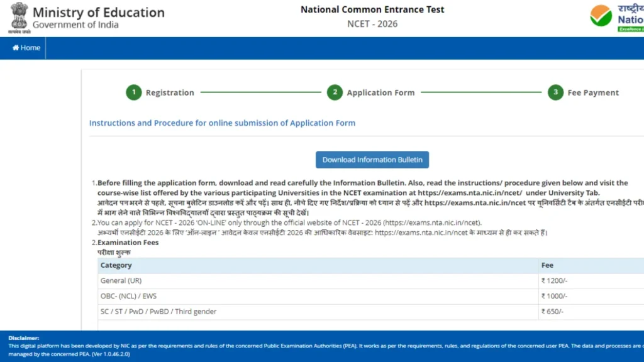Select the General (UR) category row
This screenshot has height=362, width=644.
[122, 281]
